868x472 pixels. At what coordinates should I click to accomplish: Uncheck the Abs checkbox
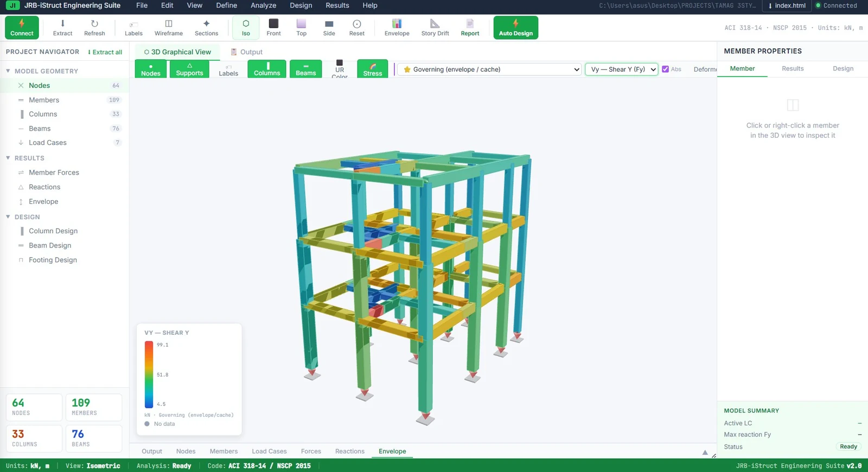pyautogui.click(x=665, y=69)
